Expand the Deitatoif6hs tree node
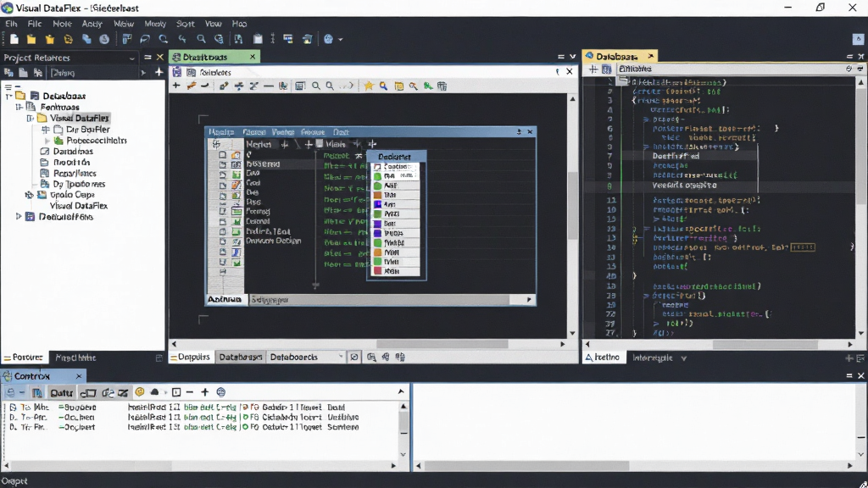 [19, 217]
